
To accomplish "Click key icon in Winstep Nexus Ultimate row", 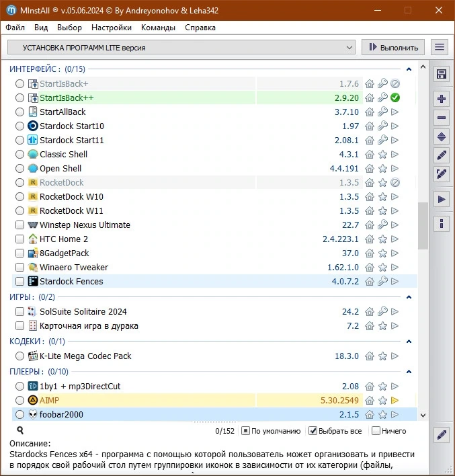I will [x=382, y=225].
